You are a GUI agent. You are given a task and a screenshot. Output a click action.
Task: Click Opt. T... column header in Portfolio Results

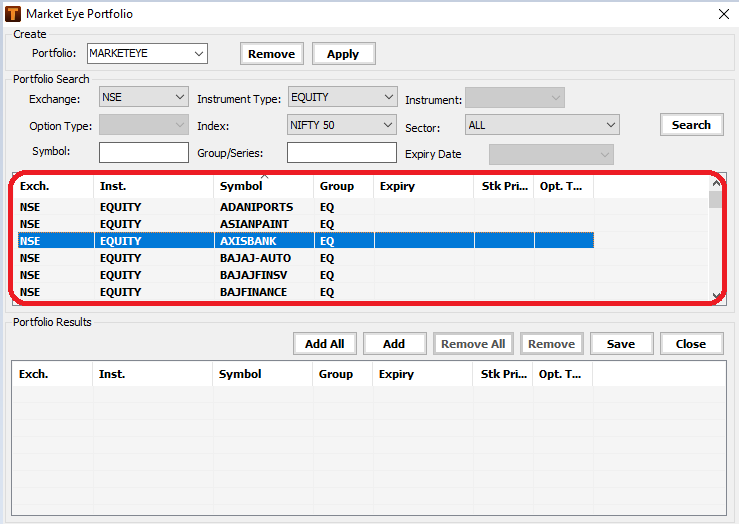(563, 374)
